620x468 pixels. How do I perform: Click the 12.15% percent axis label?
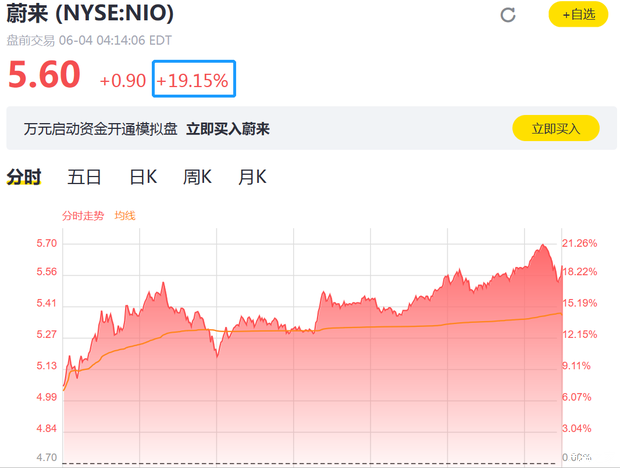point(580,334)
